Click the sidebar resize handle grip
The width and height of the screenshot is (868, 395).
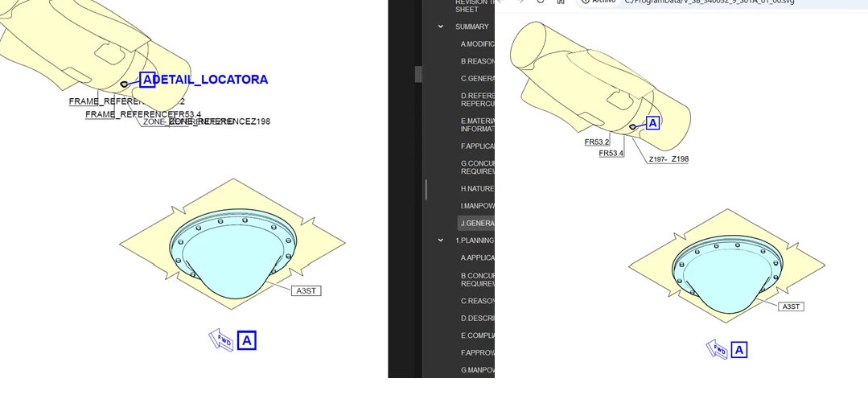click(x=426, y=189)
